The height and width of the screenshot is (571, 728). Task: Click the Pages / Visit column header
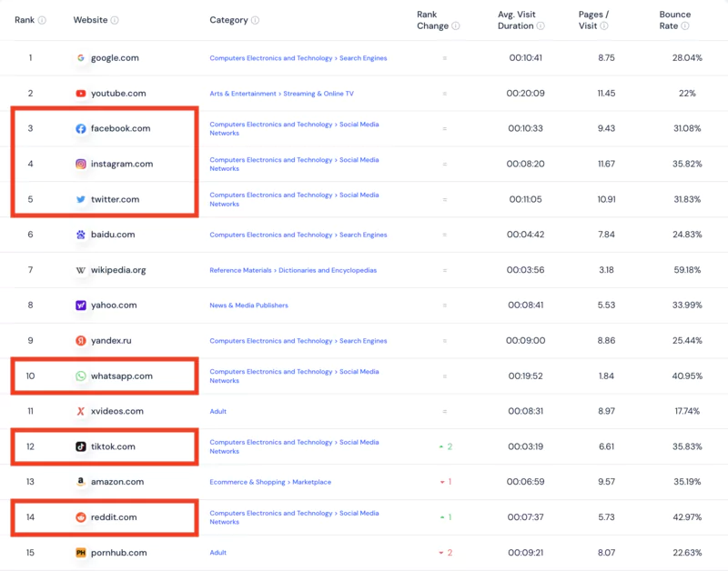[594, 20]
